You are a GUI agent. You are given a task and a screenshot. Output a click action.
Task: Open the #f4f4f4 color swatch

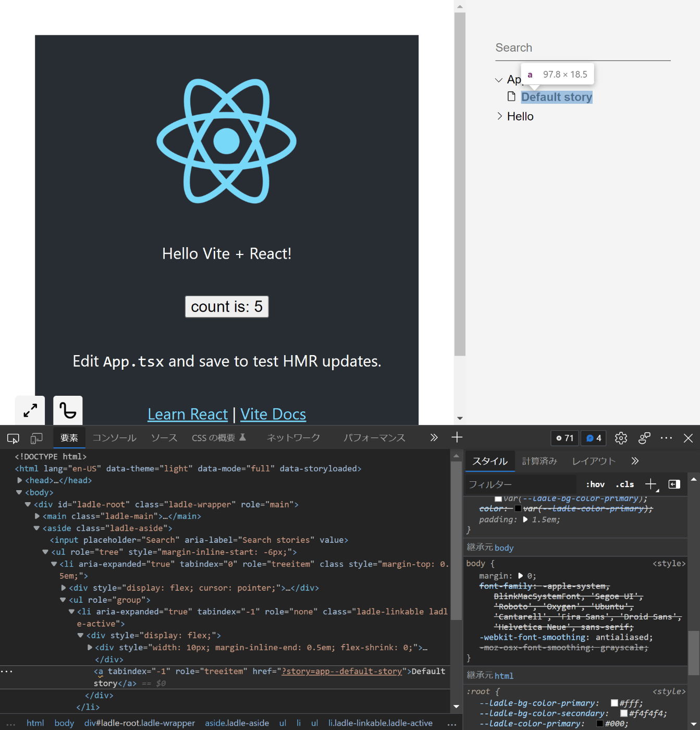click(x=624, y=713)
